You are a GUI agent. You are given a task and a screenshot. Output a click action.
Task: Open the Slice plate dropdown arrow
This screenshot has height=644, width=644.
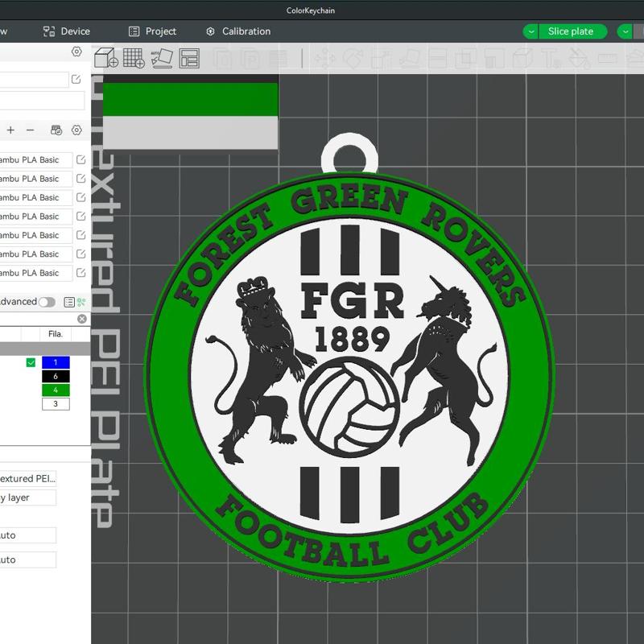(530, 31)
